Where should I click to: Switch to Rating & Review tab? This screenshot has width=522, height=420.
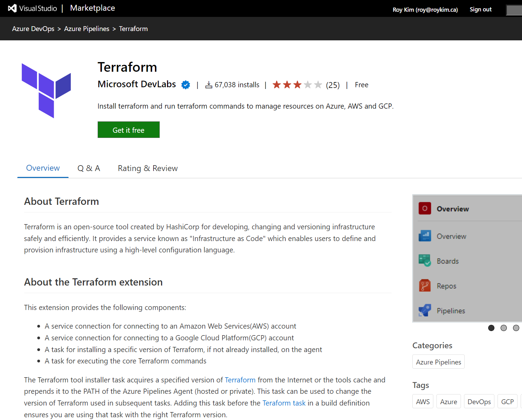click(148, 168)
